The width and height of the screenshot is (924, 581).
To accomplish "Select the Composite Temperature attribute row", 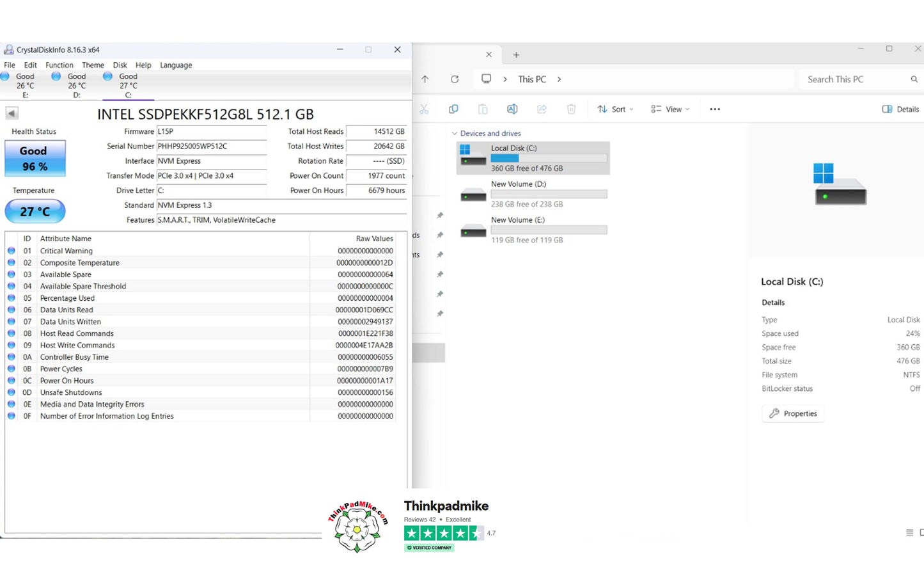I will click(200, 263).
